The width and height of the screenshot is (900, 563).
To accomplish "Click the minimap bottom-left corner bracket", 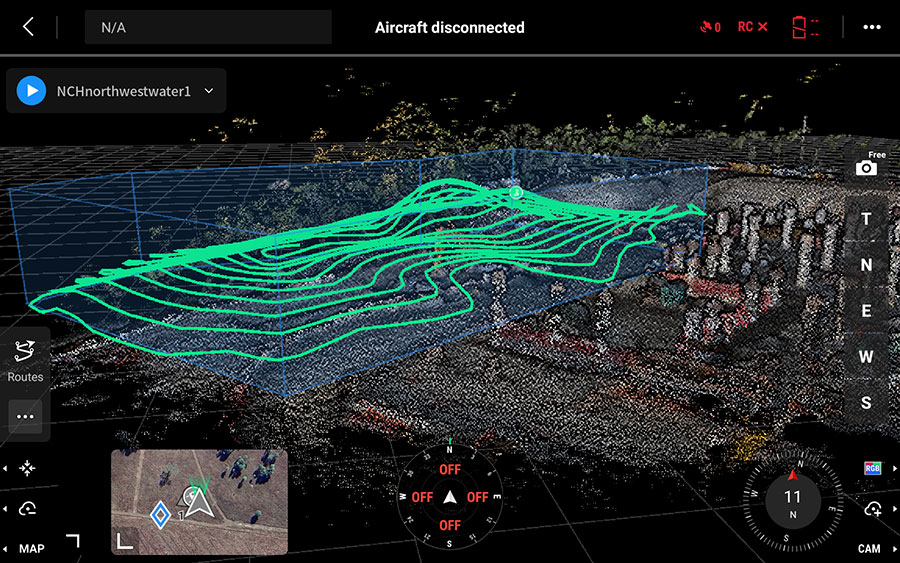I will tap(125, 541).
